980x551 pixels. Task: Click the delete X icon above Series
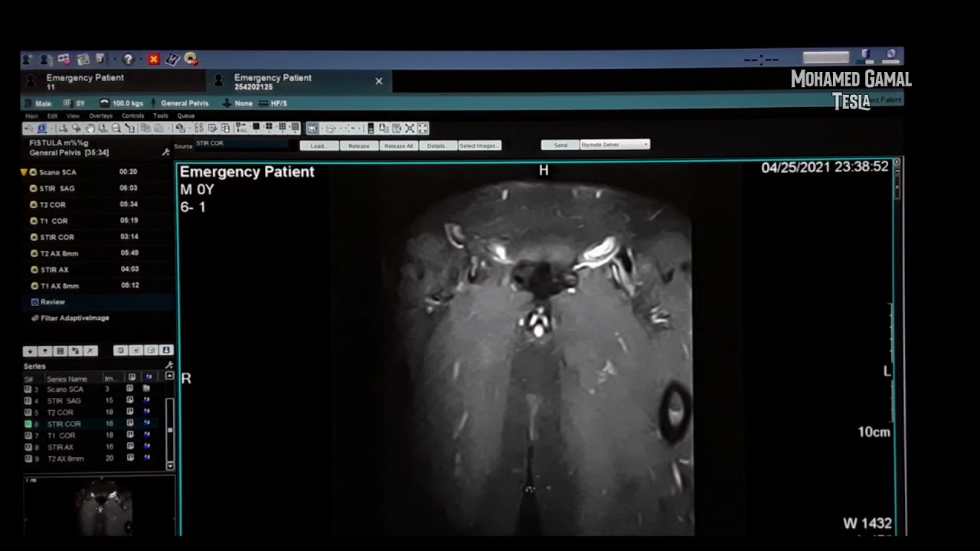click(x=90, y=350)
